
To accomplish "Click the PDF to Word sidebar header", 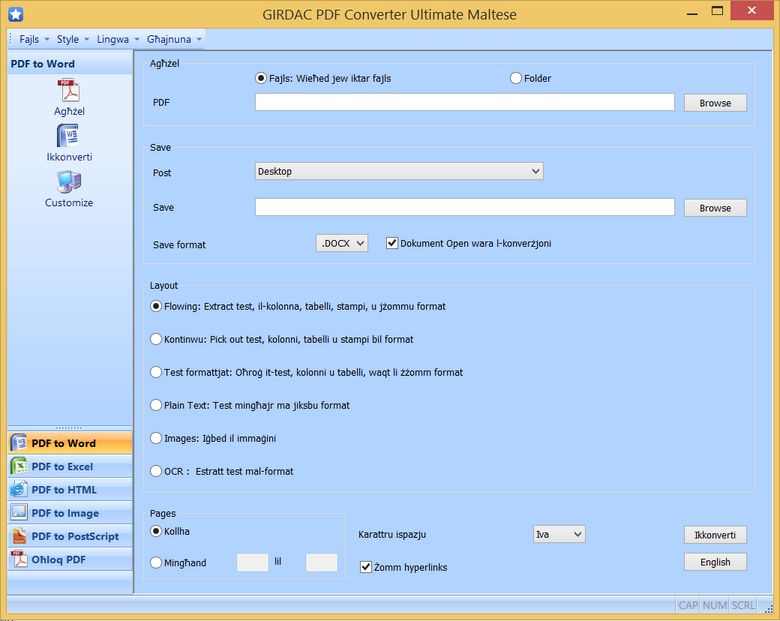I will [70, 64].
